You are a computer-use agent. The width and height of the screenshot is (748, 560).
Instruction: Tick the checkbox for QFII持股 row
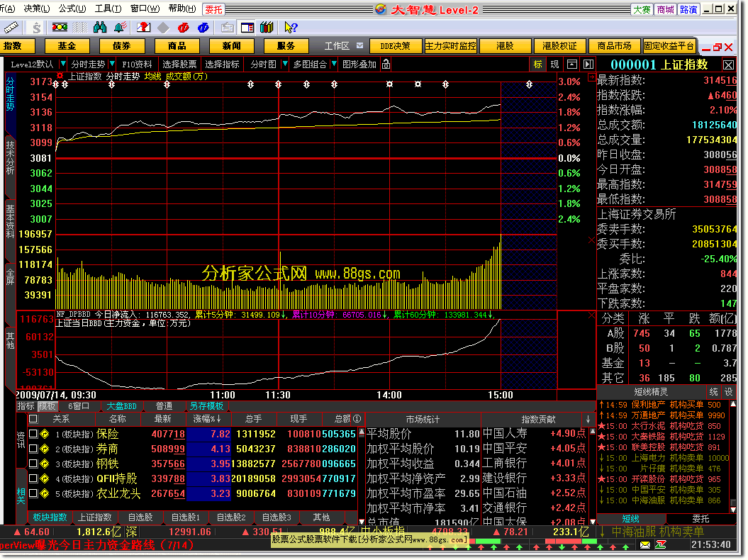tap(33, 478)
